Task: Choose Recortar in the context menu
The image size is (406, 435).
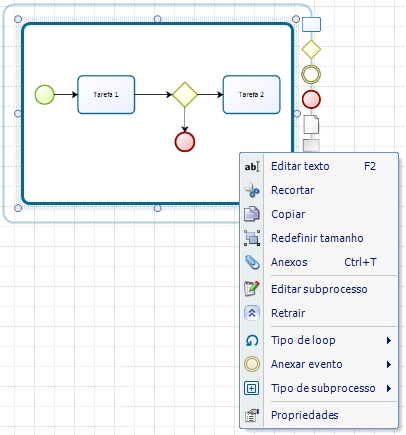Action: (319, 190)
